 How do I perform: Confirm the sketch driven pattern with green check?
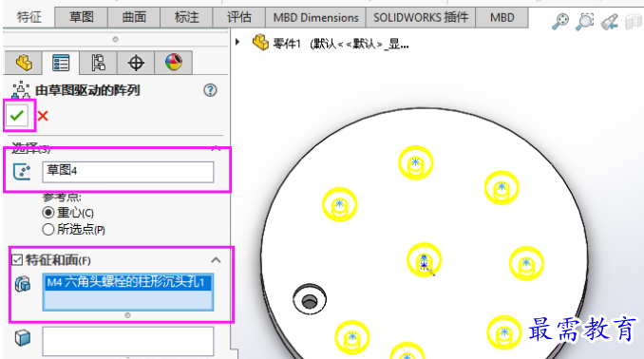[x=17, y=116]
